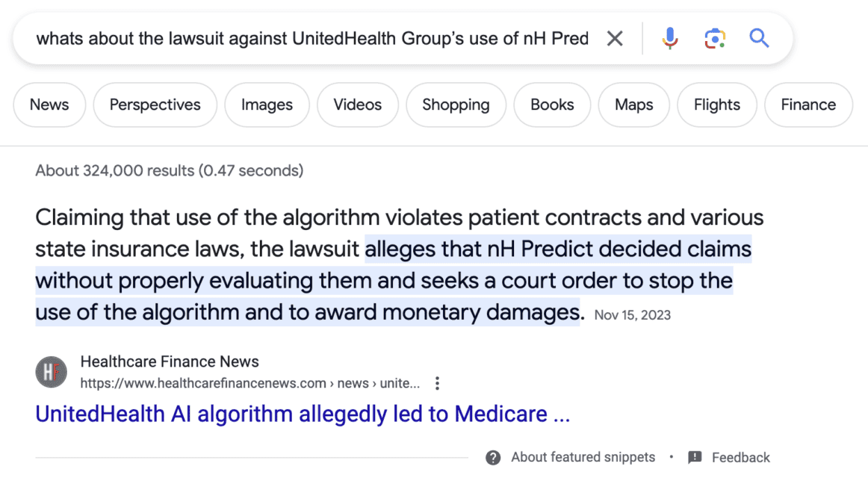The width and height of the screenshot is (868, 478).
Task: Switch to the News filter
Action: 49,105
